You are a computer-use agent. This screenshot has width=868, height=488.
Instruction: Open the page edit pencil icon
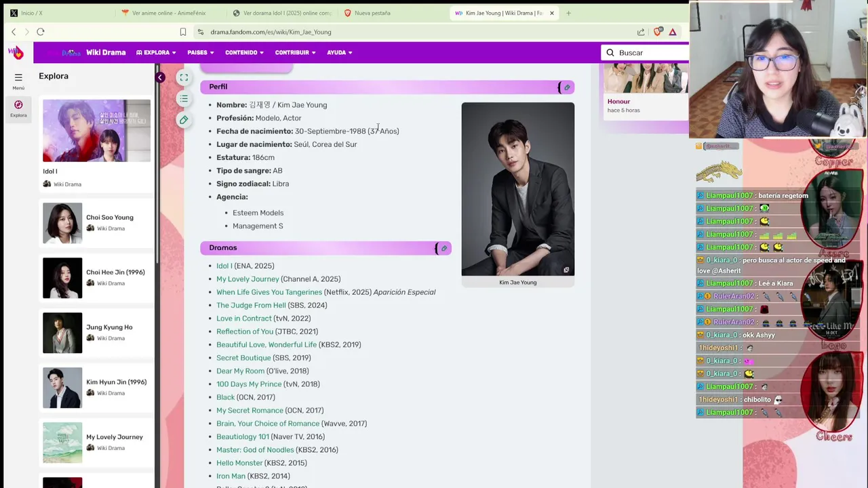click(184, 120)
